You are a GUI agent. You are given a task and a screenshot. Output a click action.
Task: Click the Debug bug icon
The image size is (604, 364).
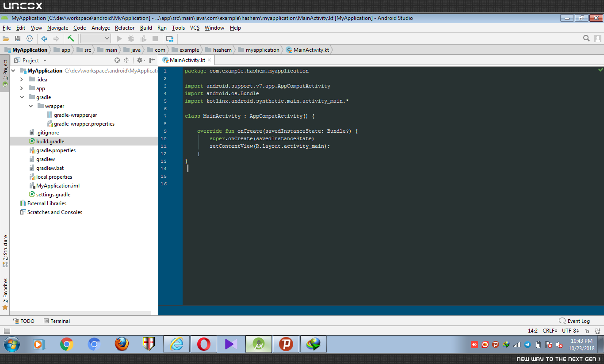tap(131, 39)
